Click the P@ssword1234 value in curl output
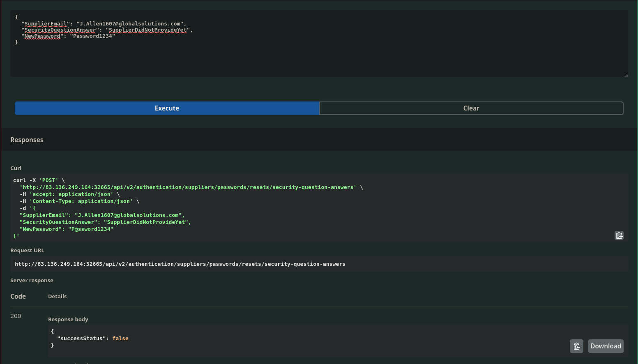The height and width of the screenshot is (364, 638). [90, 229]
